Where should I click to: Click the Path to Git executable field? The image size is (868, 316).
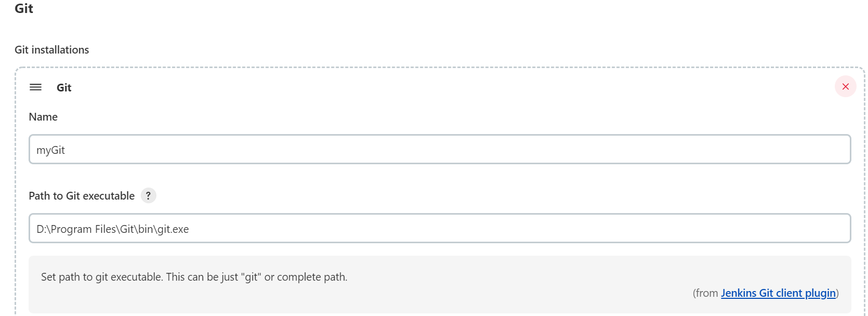(x=439, y=229)
